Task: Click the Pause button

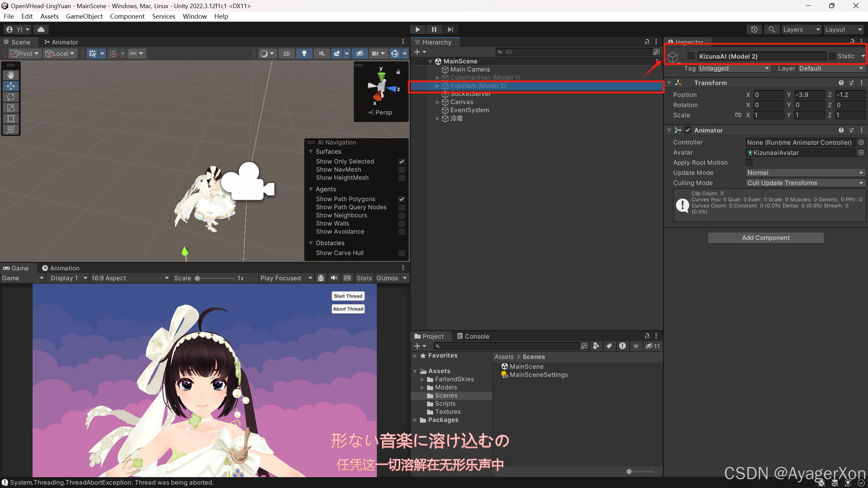Action: pos(434,29)
